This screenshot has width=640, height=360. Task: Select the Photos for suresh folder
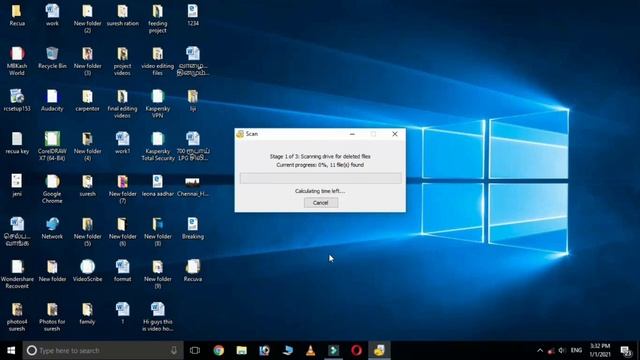point(52,317)
